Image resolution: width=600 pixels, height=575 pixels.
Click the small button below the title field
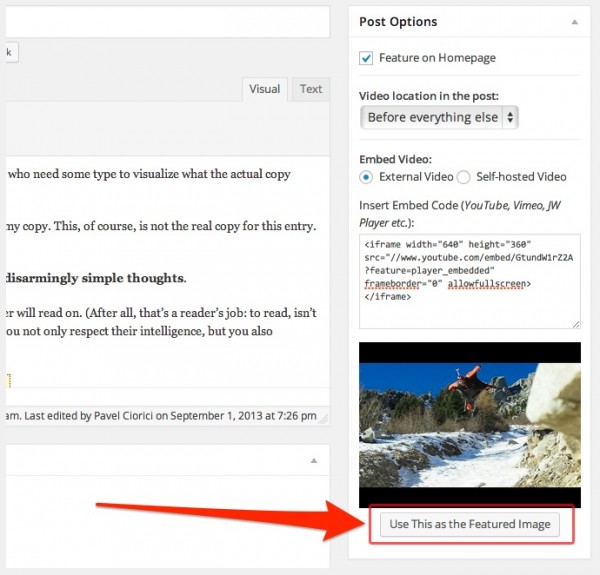pyautogui.click(x=7, y=52)
